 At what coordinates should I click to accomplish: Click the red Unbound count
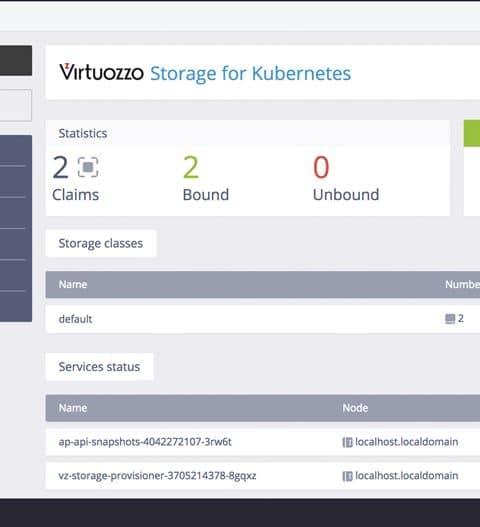pyautogui.click(x=321, y=167)
